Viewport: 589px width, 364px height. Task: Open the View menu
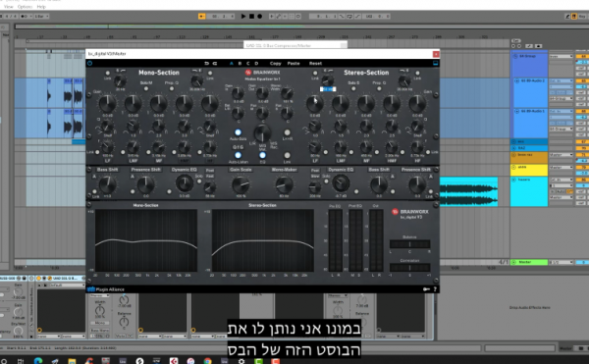(8, 7)
